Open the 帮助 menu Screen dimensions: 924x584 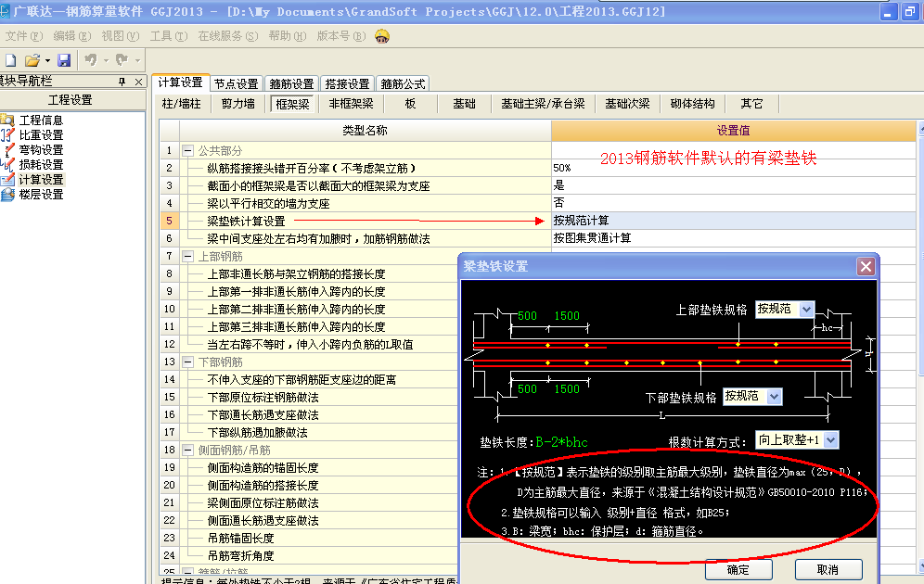point(288,36)
